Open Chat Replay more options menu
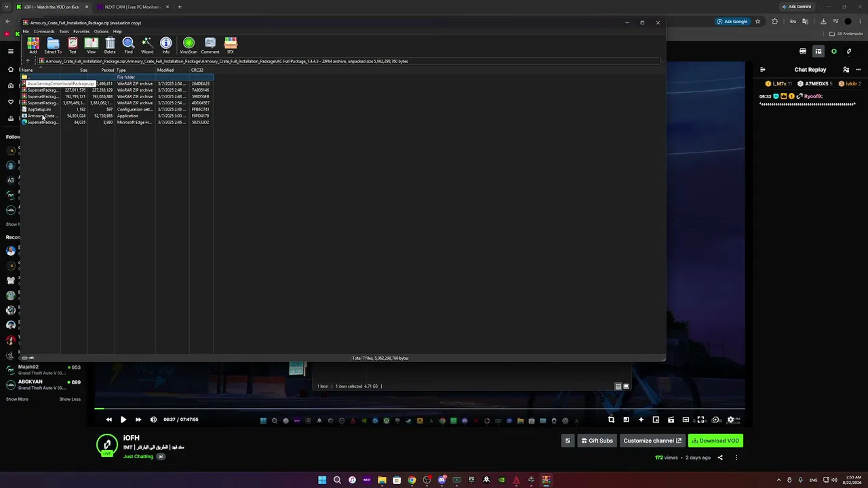The width and height of the screenshot is (868, 488). coord(859,69)
